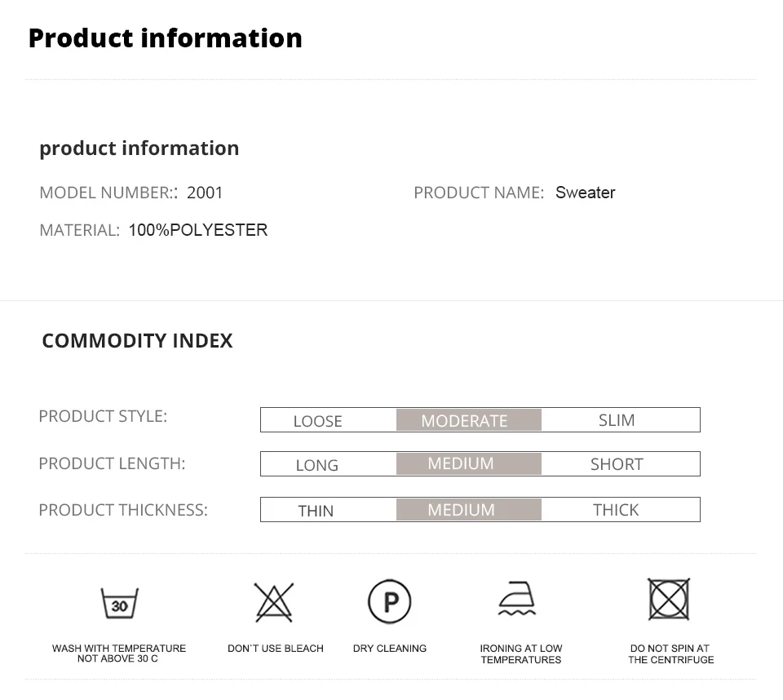Click the do not spin centrifuge icon
Screen dimensions: 783x700
(669, 600)
